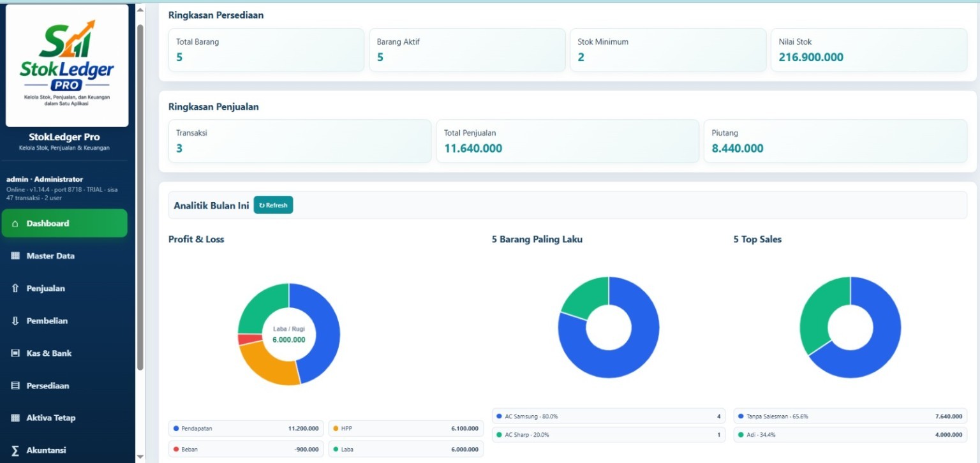
Task: Click the Barang Aktif card
Action: click(467, 50)
